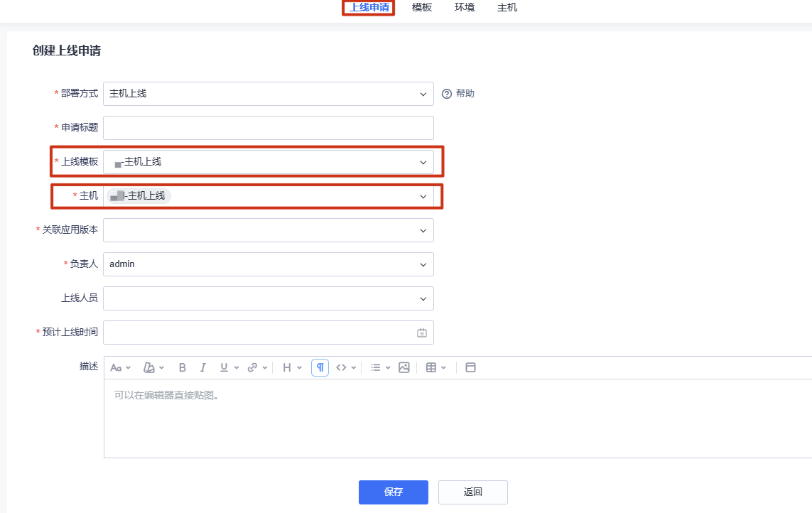Click the insert link icon

252,367
